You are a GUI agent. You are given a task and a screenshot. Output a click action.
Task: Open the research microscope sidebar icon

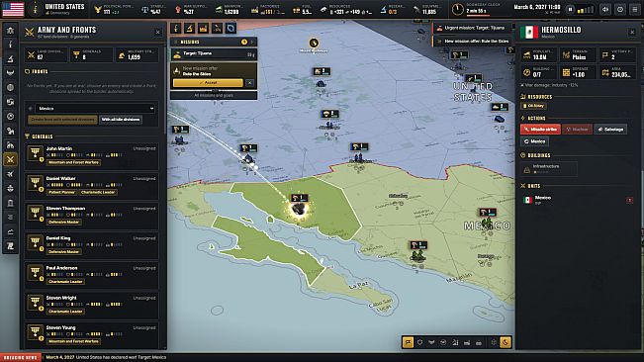click(x=10, y=58)
